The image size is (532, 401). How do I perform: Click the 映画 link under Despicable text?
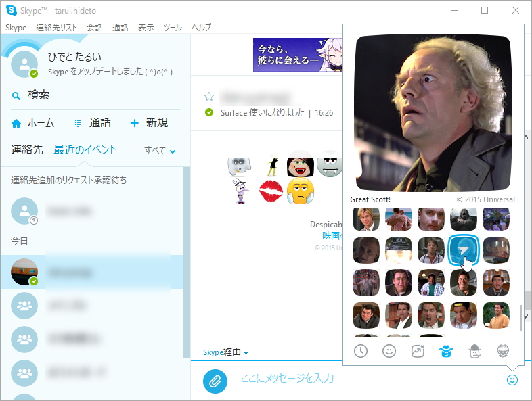pos(332,235)
